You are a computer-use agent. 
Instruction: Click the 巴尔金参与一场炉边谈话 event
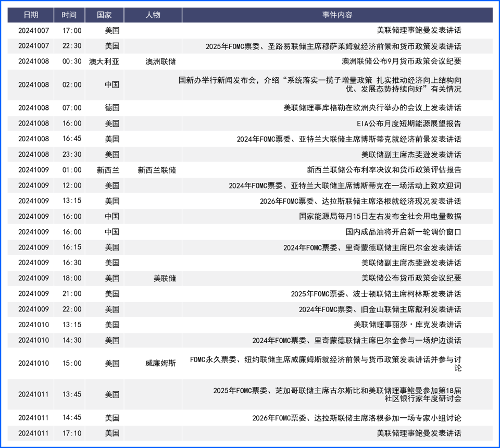click(x=356, y=340)
